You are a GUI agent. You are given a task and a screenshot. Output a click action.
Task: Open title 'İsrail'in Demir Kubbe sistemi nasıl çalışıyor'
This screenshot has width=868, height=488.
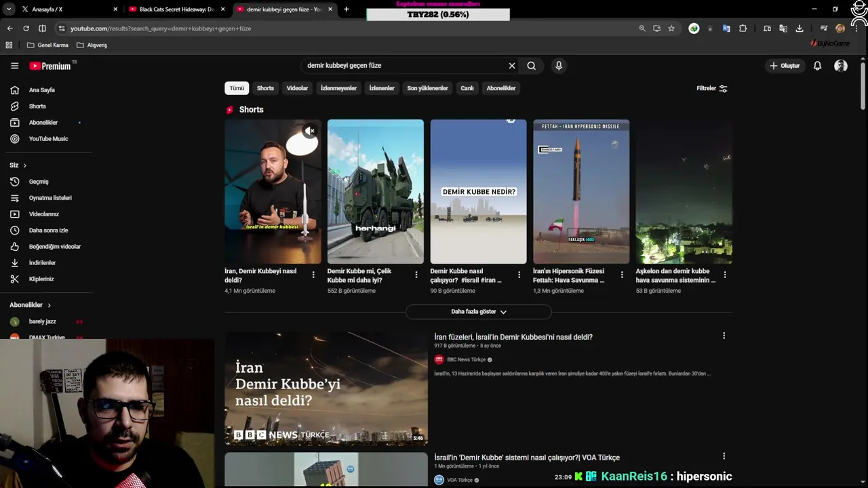[527, 457]
